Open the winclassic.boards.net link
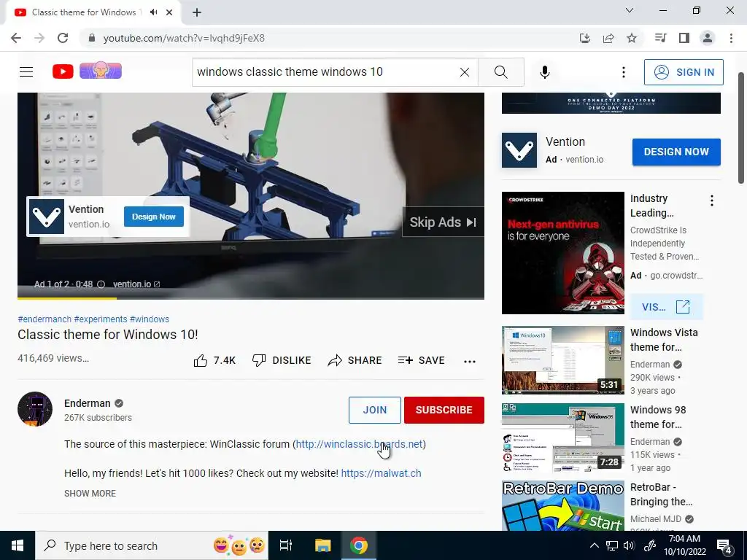The image size is (747, 560). pyautogui.click(x=359, y=444)
